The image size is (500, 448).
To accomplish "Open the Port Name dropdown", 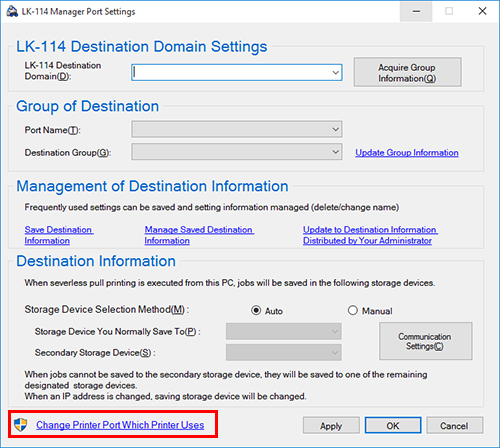I will [x=237, y=129].
